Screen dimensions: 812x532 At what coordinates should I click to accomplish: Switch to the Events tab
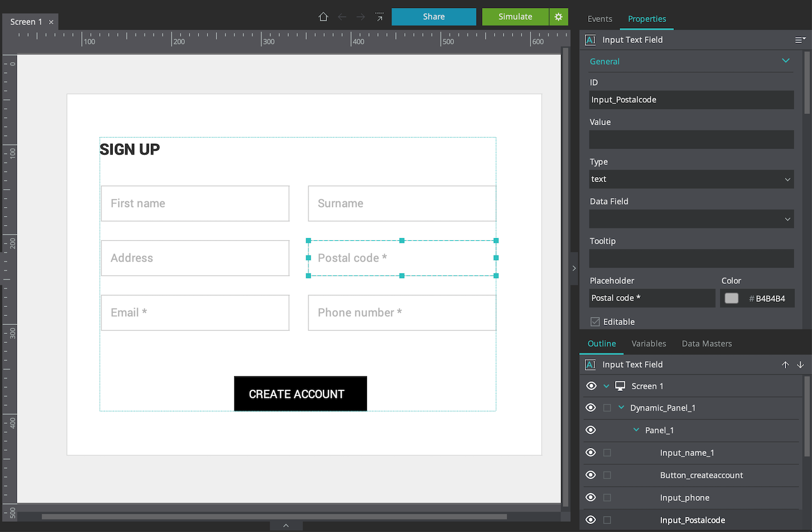click(x=599, y=19)
